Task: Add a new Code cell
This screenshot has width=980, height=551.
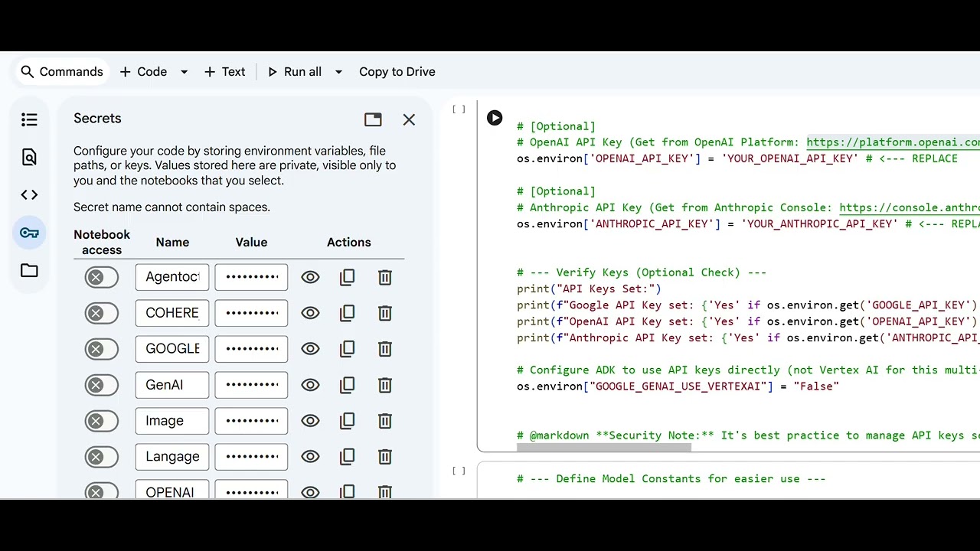Action: [x=143, y=72]
